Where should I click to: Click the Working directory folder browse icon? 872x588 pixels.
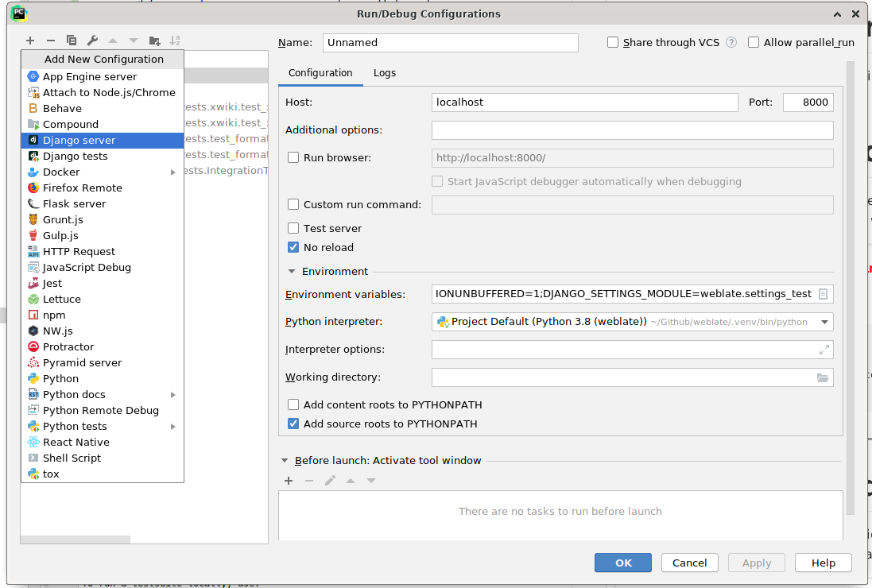[823, 377]
